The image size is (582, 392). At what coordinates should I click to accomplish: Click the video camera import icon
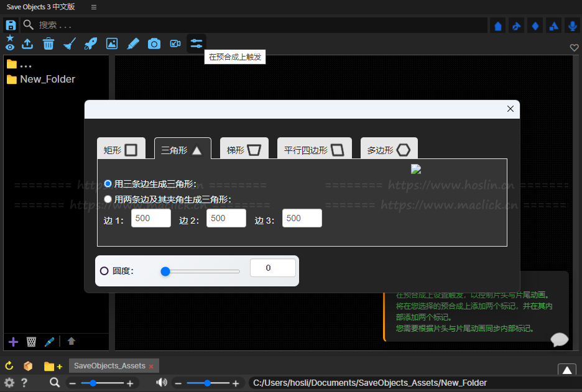click(175, 43)
